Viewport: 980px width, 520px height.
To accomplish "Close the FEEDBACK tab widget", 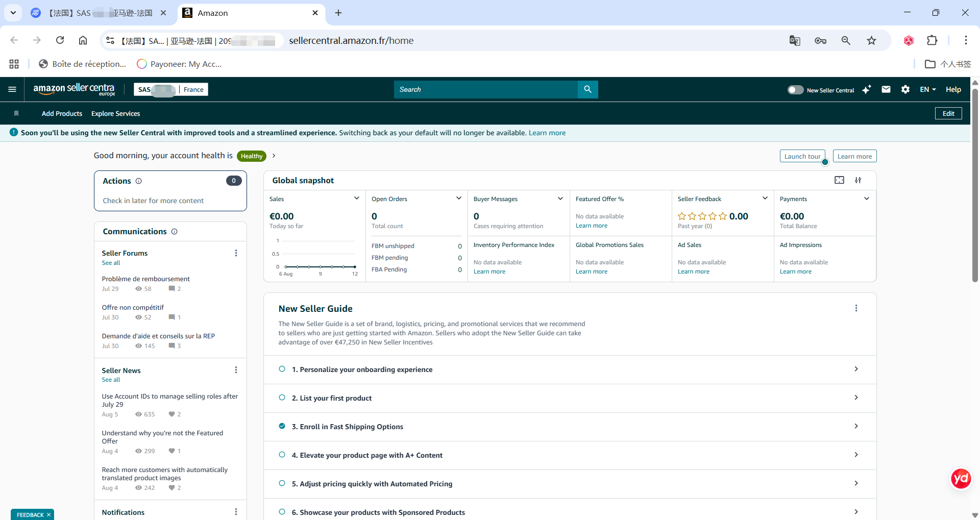I will (x=48, y=514).
